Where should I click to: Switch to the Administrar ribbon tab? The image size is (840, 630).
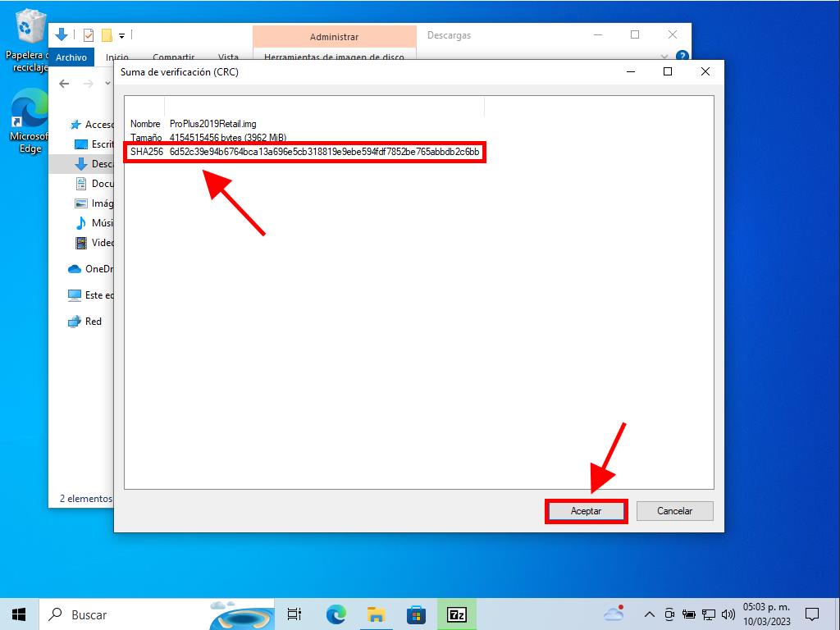point(334,37)
